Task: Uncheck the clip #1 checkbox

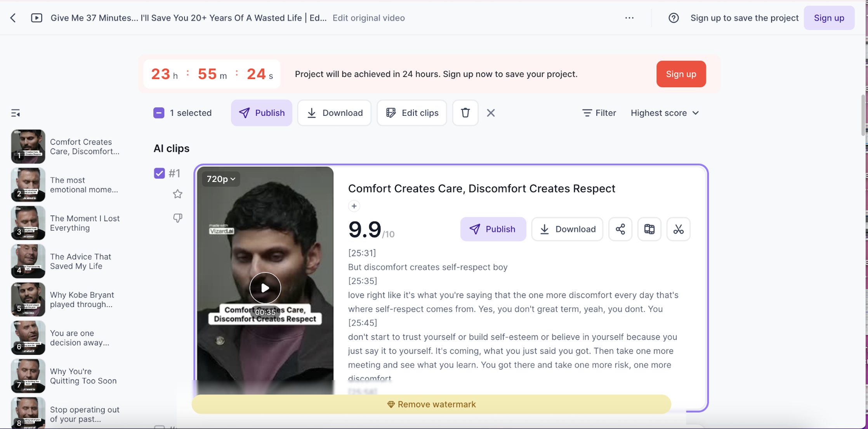Action: 159,173
